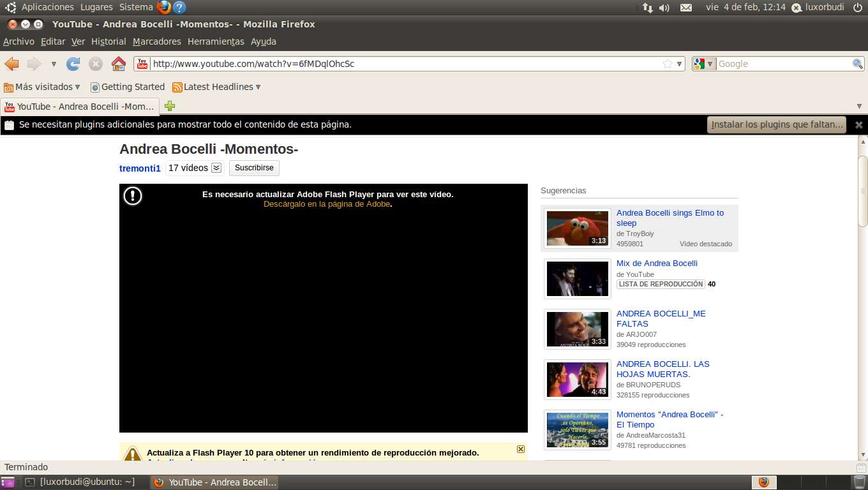Reload the current page
The image size is (868, 490).
pos(73,64)
